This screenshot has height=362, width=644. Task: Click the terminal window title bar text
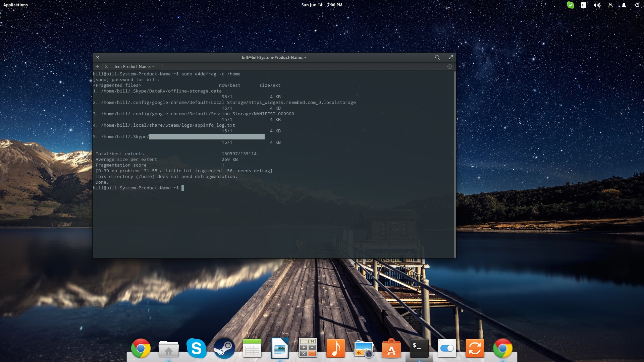pos(274,57)
